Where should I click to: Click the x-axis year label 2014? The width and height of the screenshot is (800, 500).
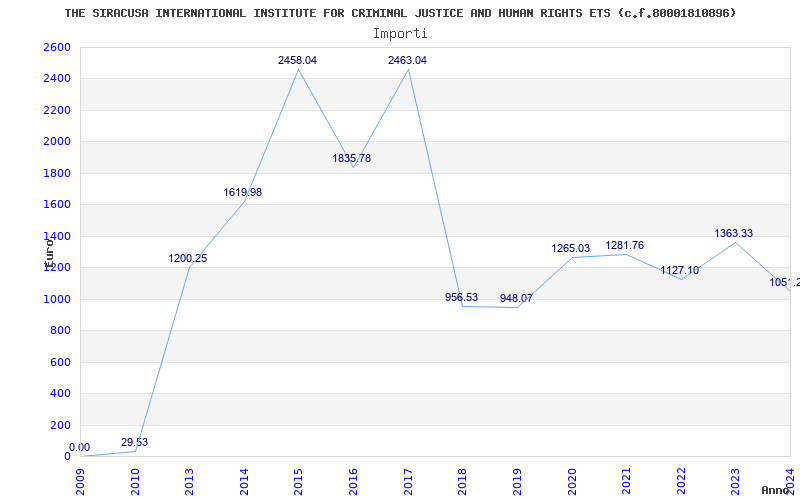(244, 481)
